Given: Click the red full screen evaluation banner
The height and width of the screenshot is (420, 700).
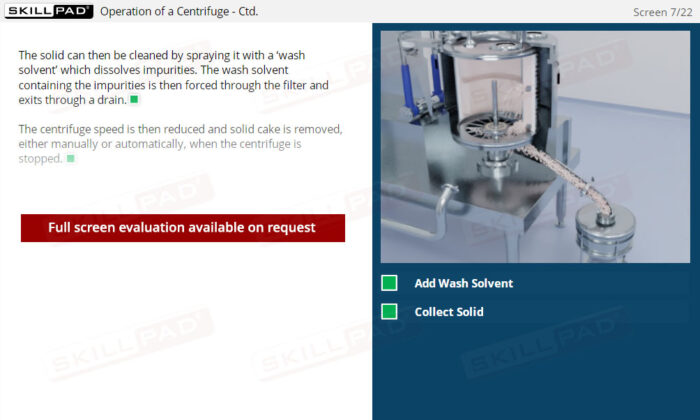Looking at the screenshot, I should click(x=183, y=228).
